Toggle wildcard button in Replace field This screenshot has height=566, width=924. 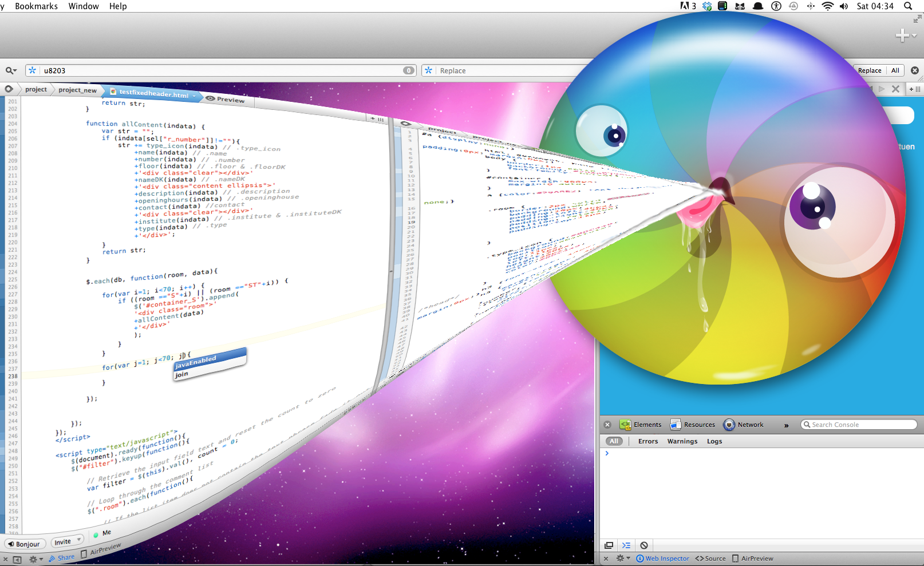point(428,70)
